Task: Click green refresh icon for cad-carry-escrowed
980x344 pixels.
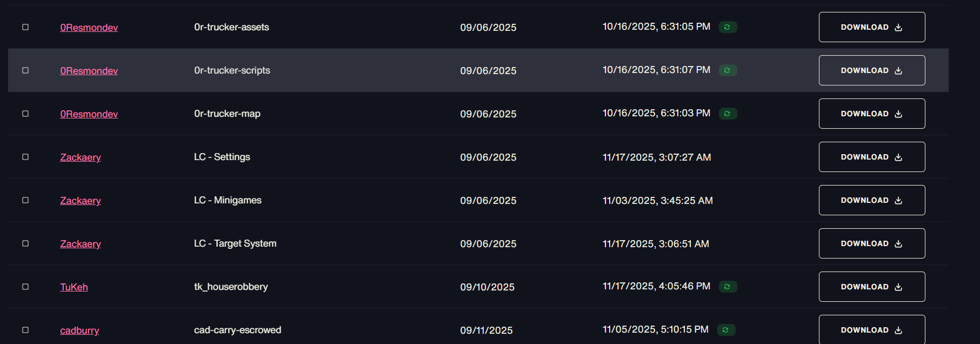Action: click(x=726, y=330)
